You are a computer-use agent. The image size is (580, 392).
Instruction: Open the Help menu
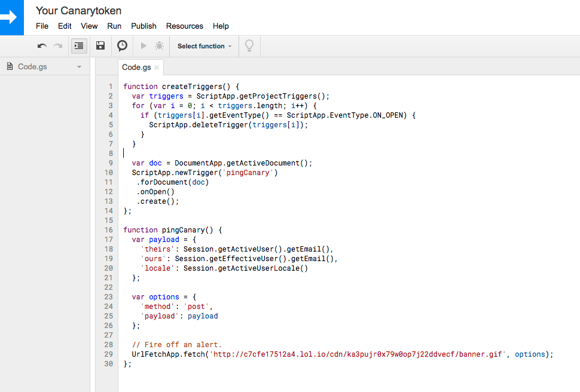pyautogui.click(x=221, y=26)
